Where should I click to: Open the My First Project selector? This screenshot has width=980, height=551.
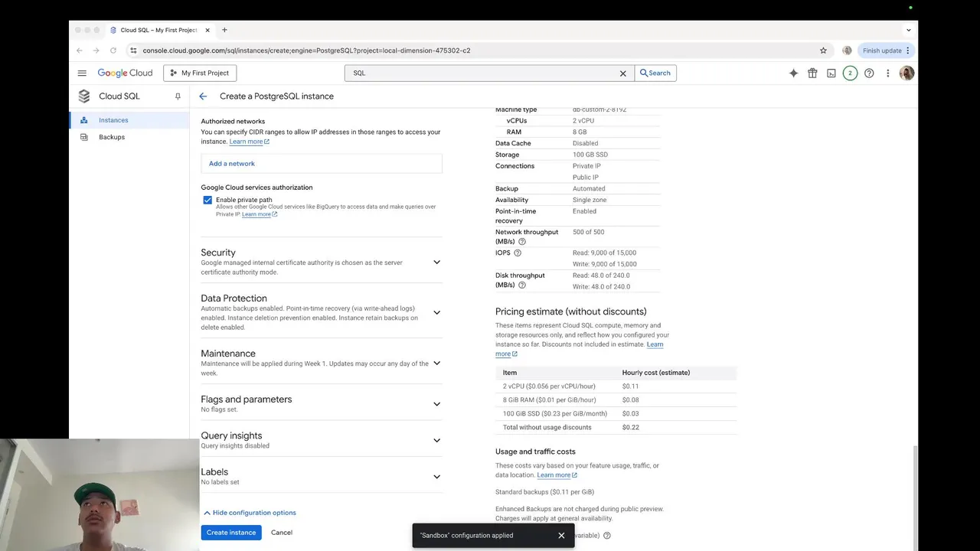[x=200, y=73]
